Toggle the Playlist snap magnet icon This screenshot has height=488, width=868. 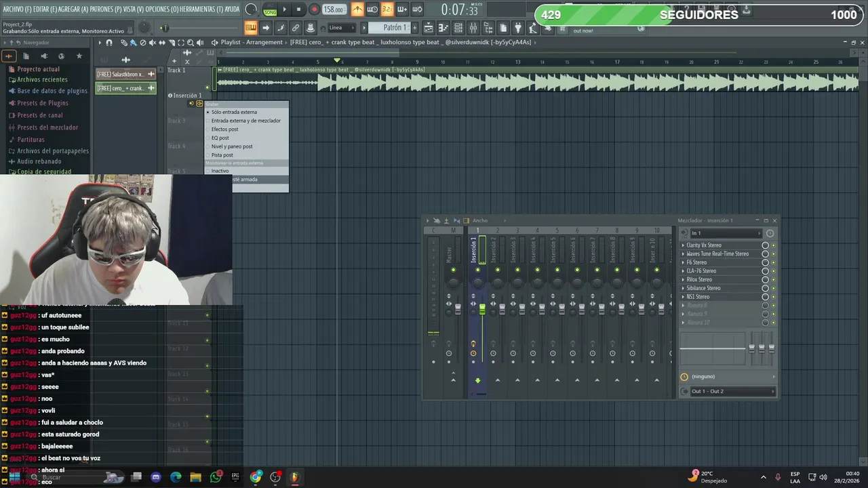click(x=108, y=43)
